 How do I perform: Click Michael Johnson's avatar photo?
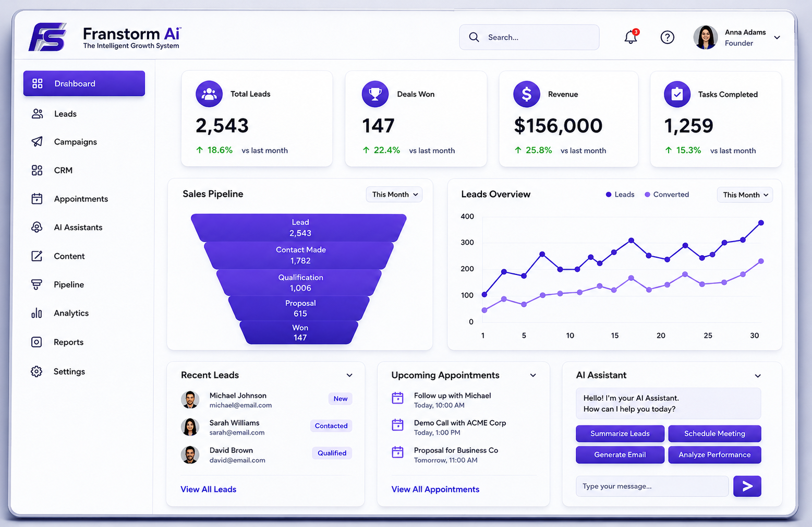[190, 400]
